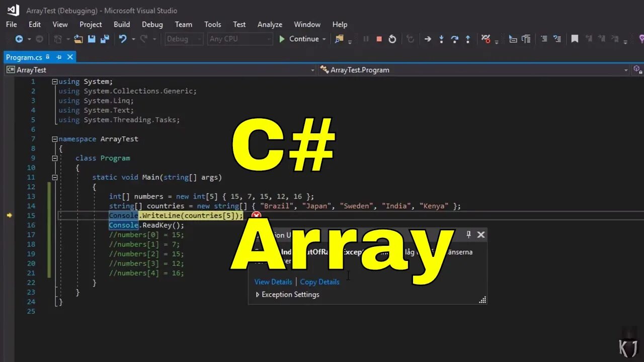Click the comment out lines icon
The width and height of the screenshot is (644, 362).
pos(544,39)
